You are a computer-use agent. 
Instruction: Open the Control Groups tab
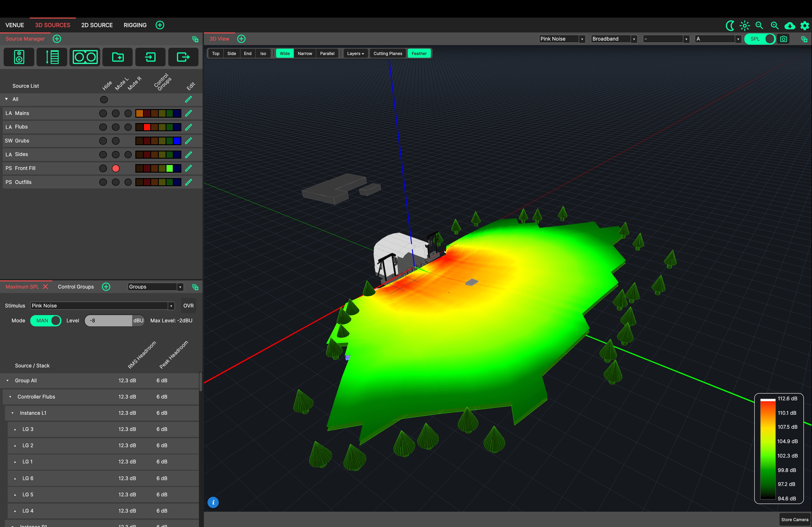pos(76,287)
